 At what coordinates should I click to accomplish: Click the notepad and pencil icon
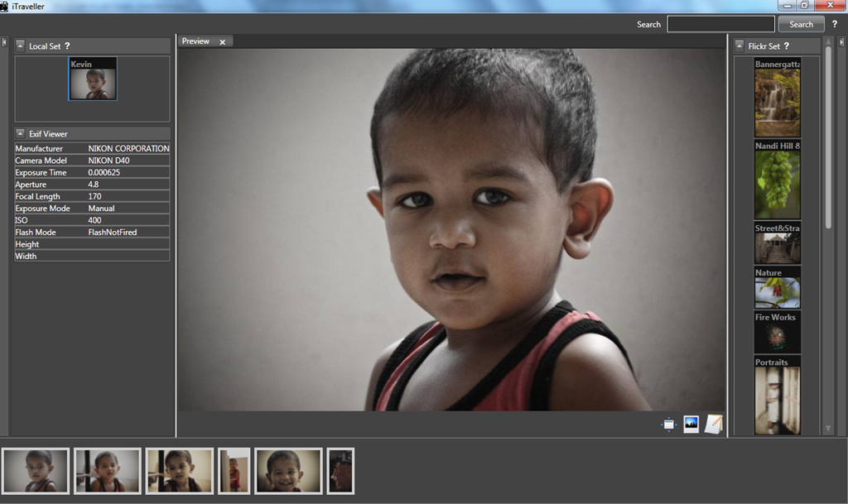coord(713,424)
